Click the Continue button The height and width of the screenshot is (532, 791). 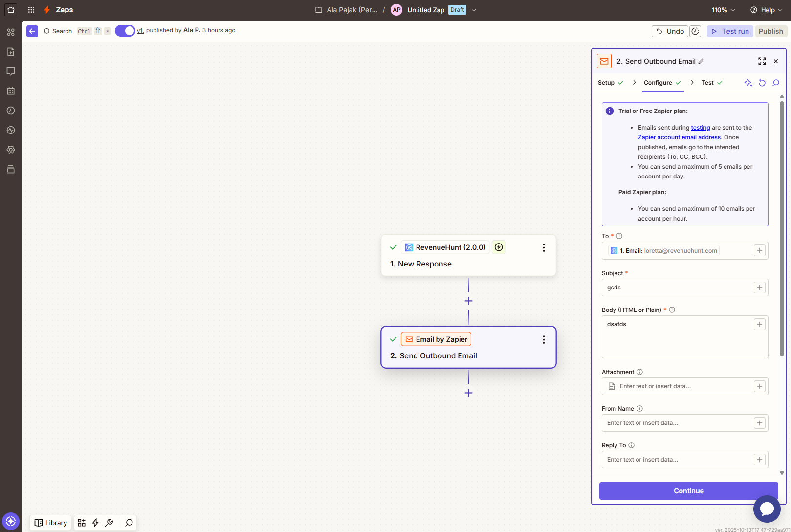(688, 490)
